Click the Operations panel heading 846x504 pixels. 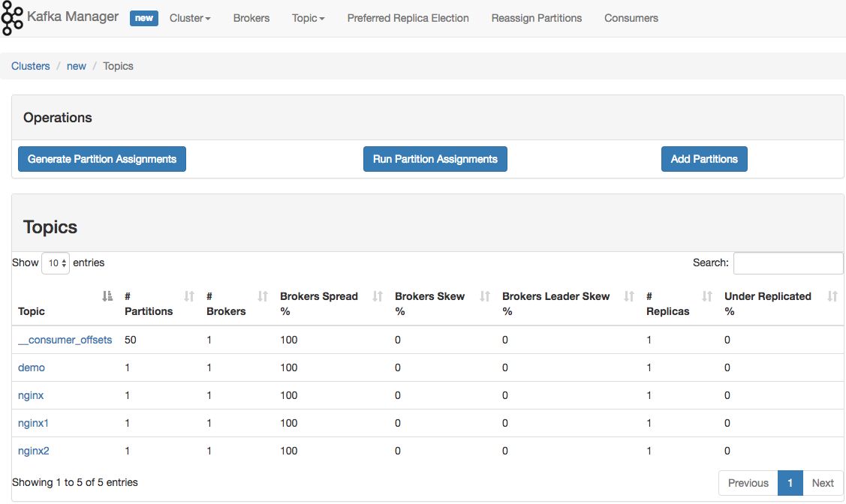58,118
